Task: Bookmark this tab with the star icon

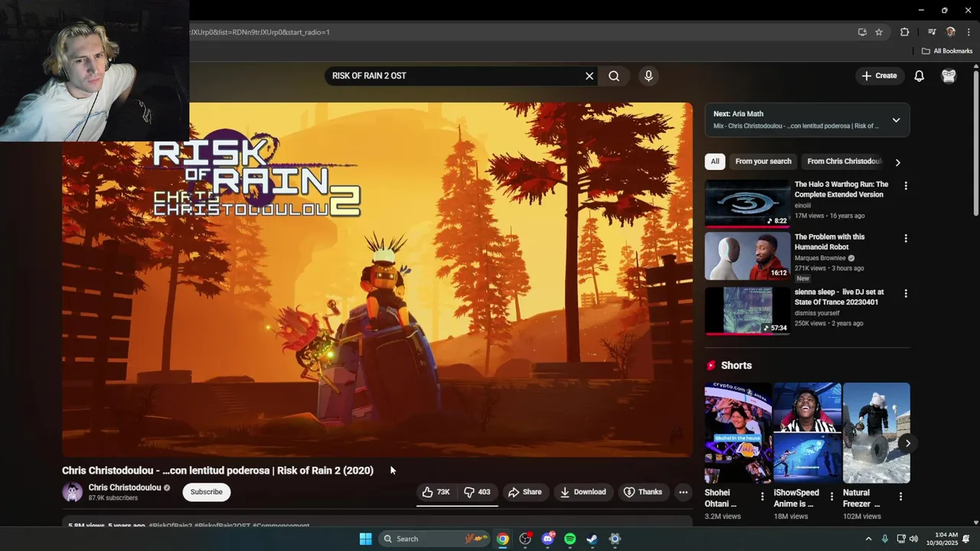Action: [879, 32]
